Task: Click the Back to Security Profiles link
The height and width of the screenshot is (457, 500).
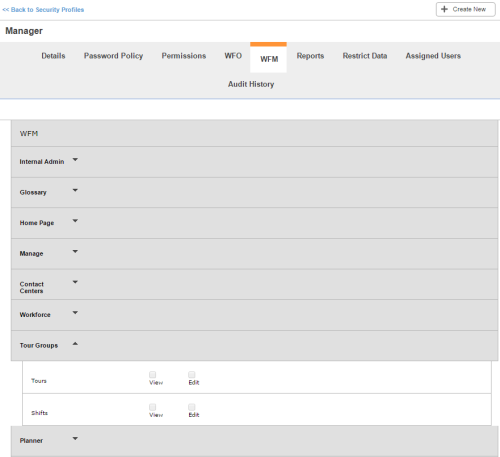Action: point(43,10)
